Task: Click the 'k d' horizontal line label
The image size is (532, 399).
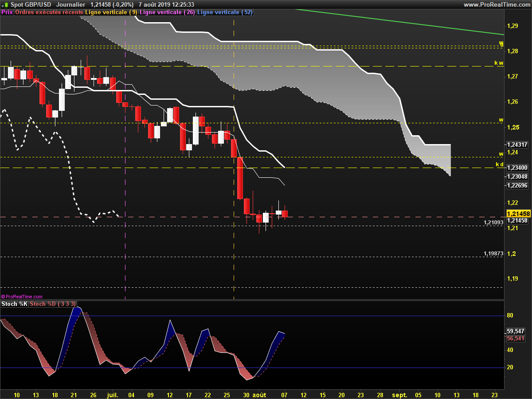Action: point(499,164)
